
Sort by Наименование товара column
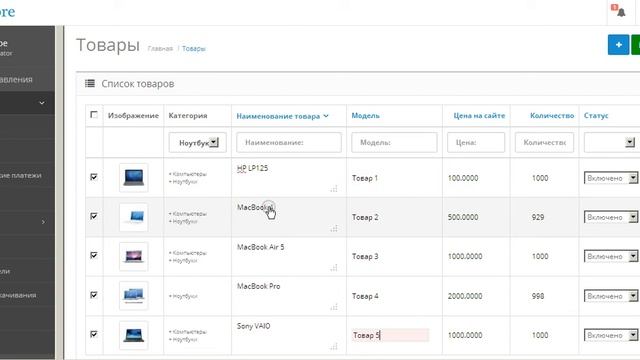[282, 116]
